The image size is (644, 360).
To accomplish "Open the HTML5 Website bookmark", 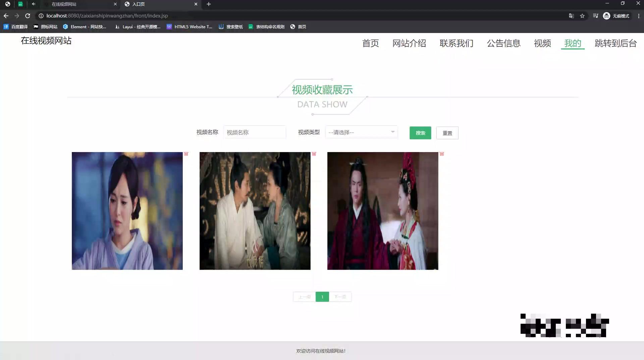I will coord(190,27).
